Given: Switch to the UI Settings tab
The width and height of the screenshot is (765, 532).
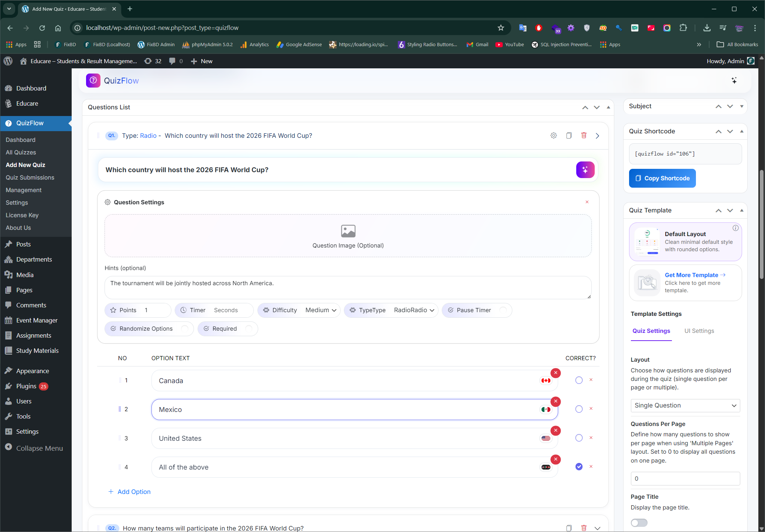Looking at the screenshot, I should click(699, 331).
